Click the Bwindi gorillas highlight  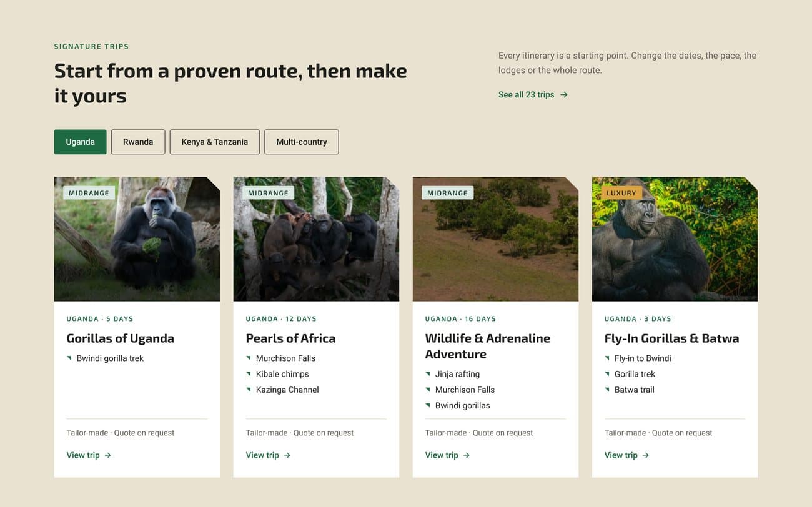(462, 405)
